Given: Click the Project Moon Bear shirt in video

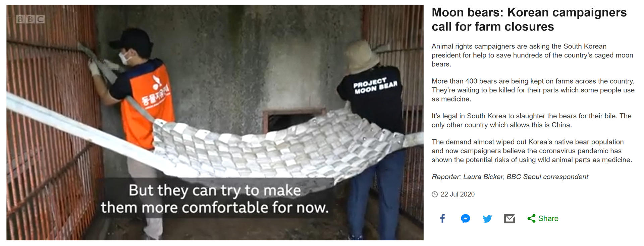Looking at the screenshot, I should pyautogui.click(x=375, y=86).
